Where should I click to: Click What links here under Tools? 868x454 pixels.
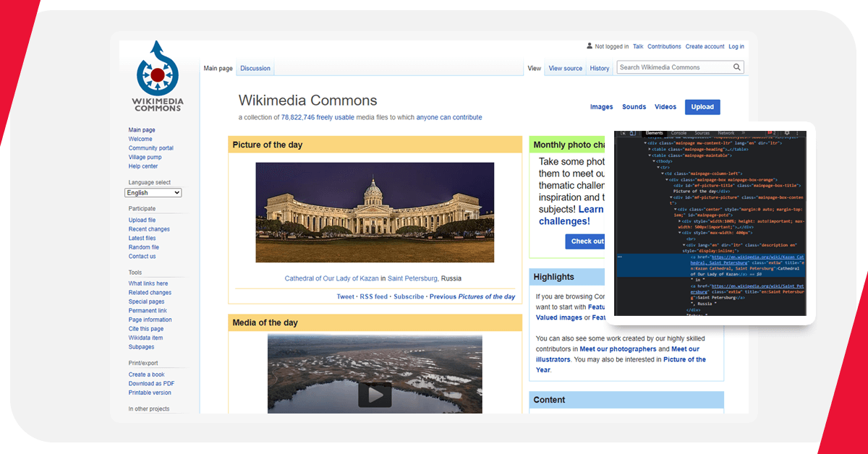tap(148, 283)
